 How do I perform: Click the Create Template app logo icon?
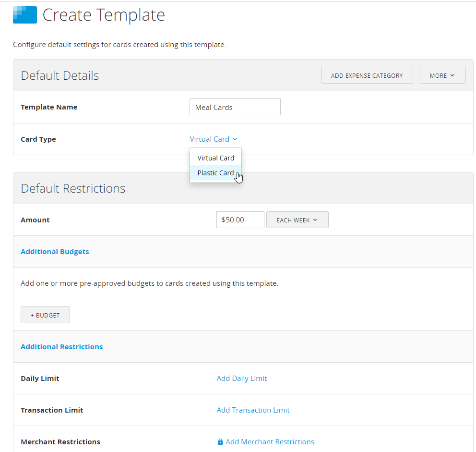(x=25, y=15)
